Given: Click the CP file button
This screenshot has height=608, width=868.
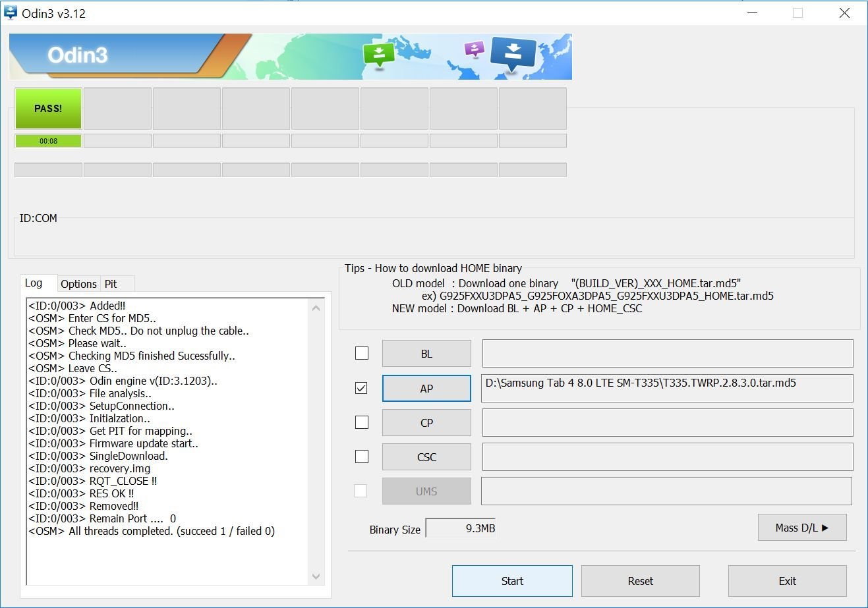Looking at the screenshot, I should 426,422.
